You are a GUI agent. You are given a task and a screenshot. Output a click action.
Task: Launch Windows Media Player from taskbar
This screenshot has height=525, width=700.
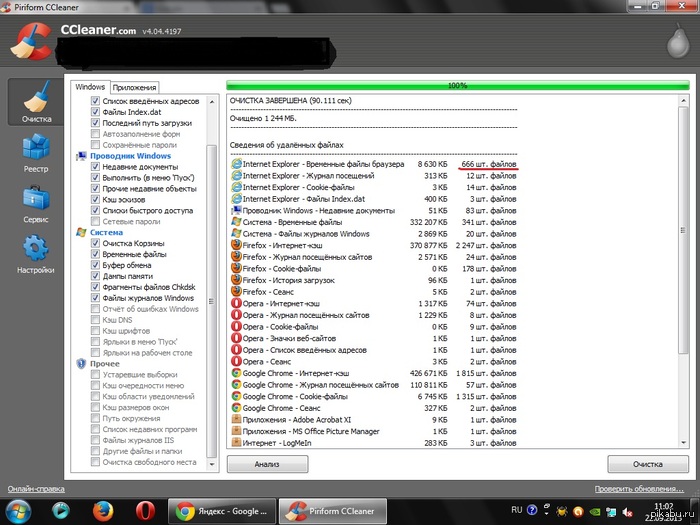[61, 511]
